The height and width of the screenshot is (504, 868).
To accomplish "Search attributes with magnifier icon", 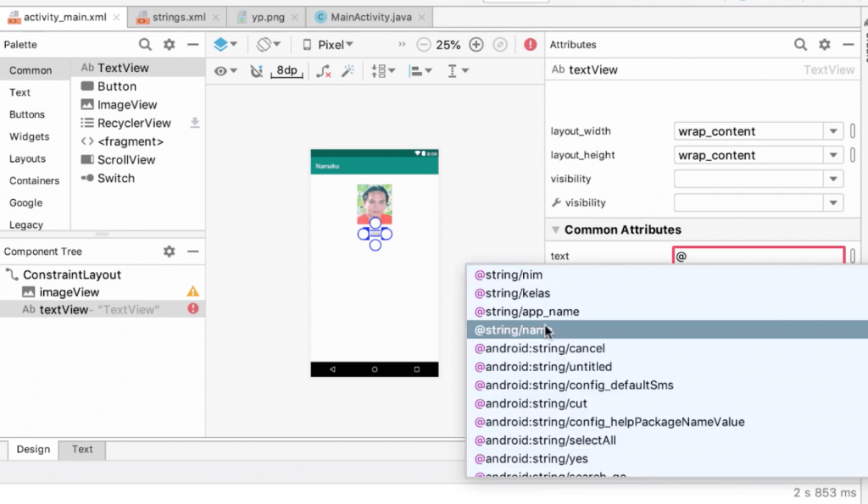I will click(x=800, y=45).
